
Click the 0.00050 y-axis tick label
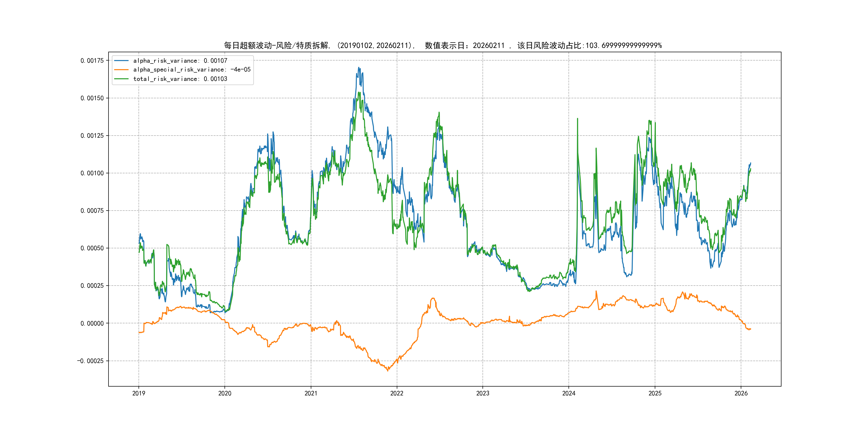pyautogui.click(x=92, y=248)
